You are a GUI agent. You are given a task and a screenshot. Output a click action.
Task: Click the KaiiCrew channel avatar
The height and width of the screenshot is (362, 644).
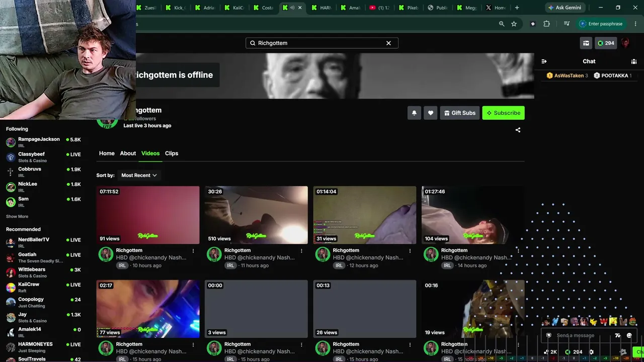click(11, 288)
